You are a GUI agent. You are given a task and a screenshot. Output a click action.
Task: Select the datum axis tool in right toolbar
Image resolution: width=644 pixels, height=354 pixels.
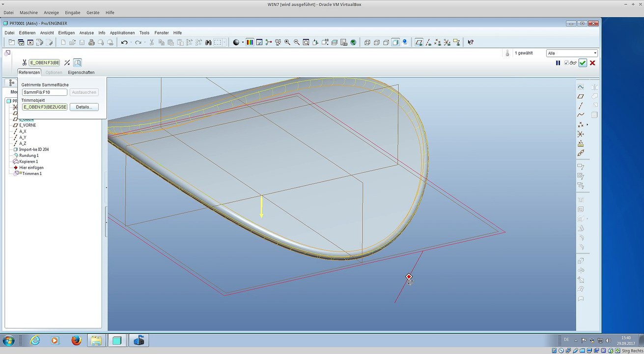581,106
